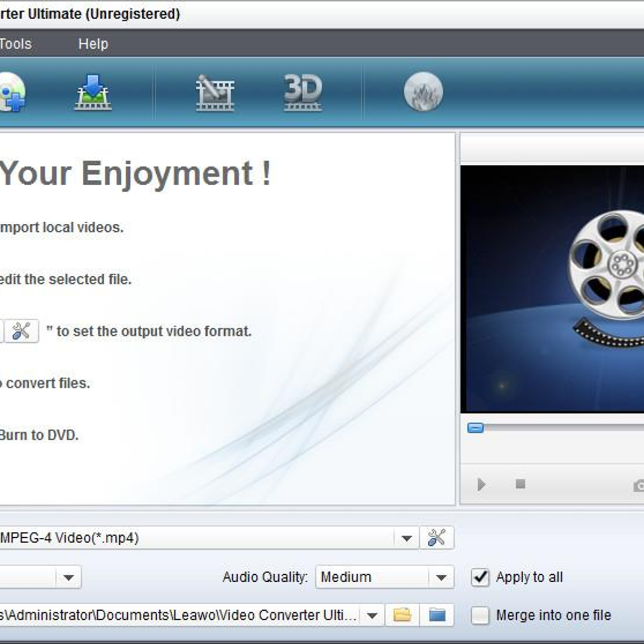Screen dimensions: 644x644
Task: Click the small wrench button in instructions
Action: coord(21,331)
